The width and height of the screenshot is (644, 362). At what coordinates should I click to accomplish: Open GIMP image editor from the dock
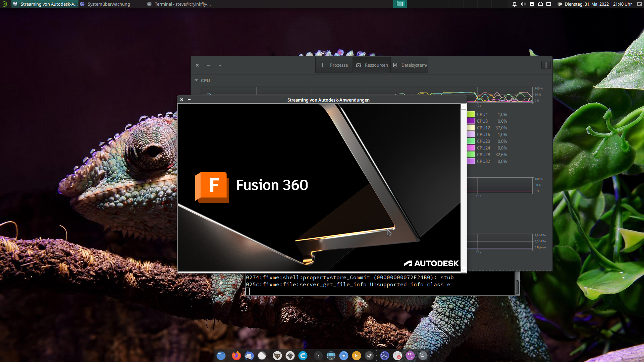point(277,356)
